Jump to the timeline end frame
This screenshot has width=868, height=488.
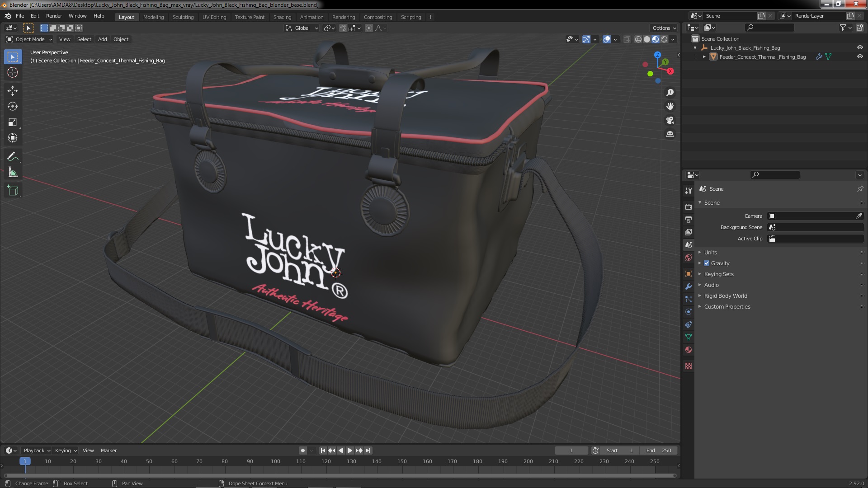(x=368, y=450)
